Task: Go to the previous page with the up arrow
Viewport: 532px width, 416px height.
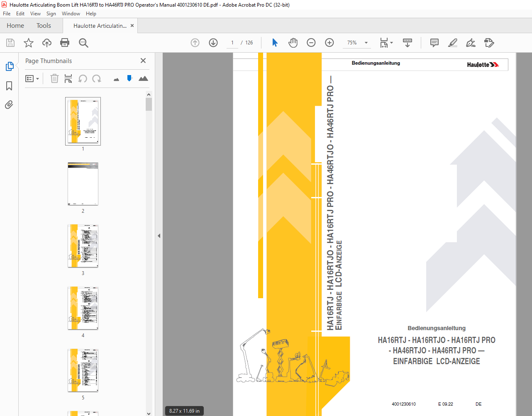Action: [x=195, y=43]
